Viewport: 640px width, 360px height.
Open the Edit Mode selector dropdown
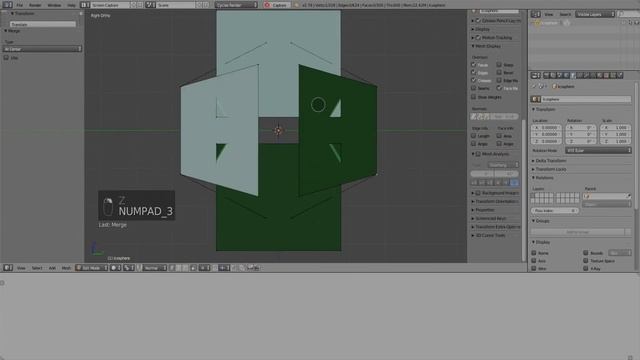[x=91, y=268]
